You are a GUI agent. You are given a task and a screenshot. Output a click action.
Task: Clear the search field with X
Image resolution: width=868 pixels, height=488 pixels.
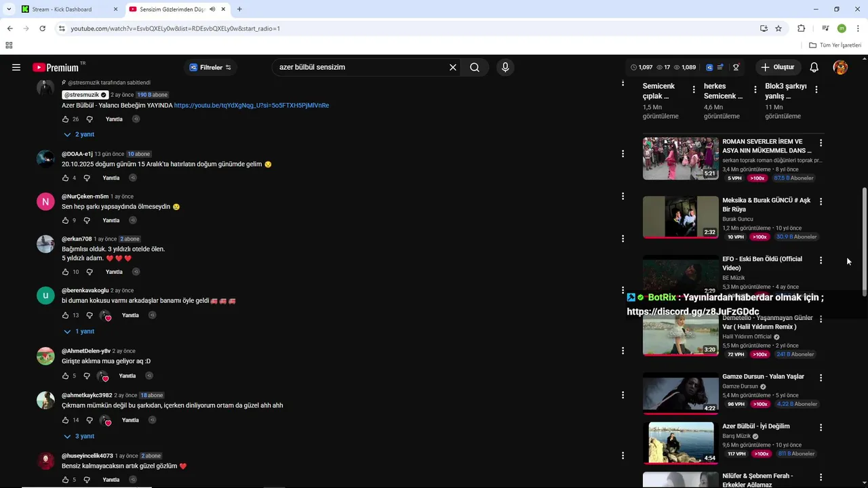(453, 67)
